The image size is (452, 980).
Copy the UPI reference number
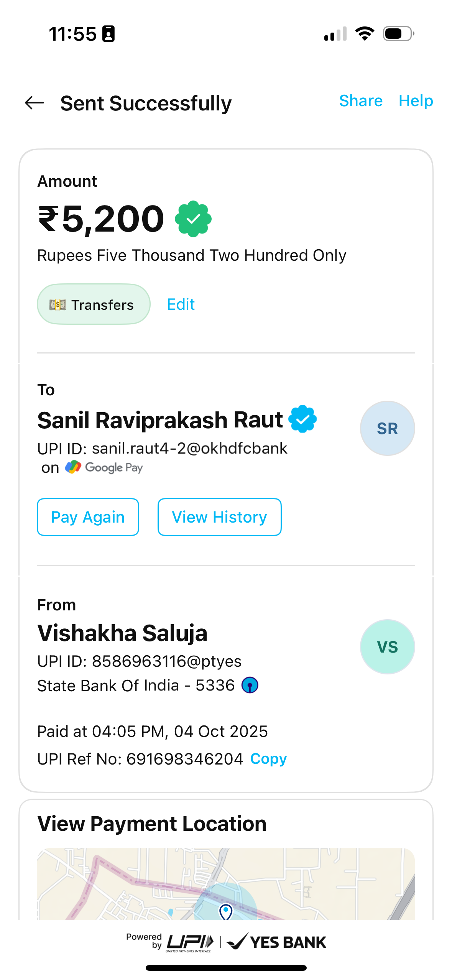(x=268, y=759)
